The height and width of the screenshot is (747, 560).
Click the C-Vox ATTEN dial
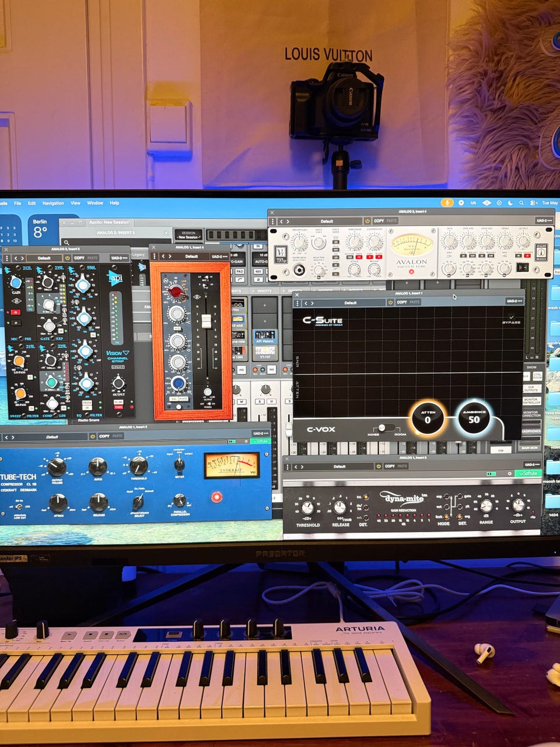coord(427,418)
